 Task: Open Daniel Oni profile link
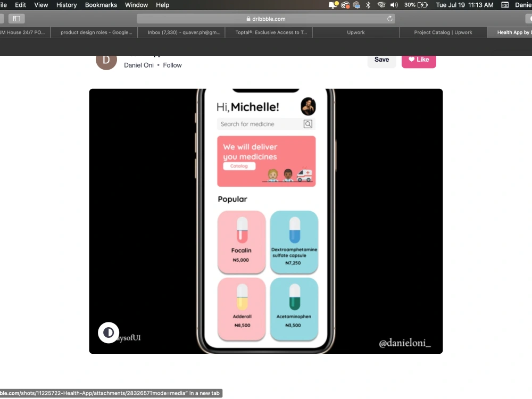(x=139, y=65)
